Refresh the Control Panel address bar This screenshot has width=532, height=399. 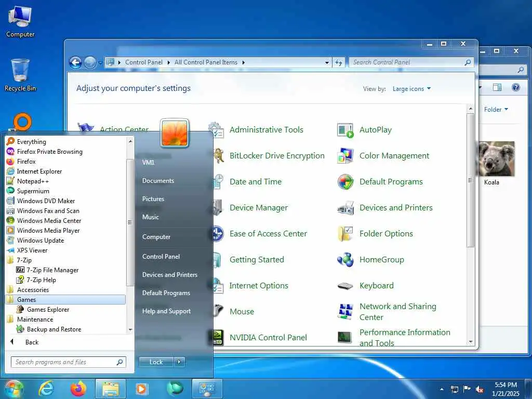(x=339, y=62)
